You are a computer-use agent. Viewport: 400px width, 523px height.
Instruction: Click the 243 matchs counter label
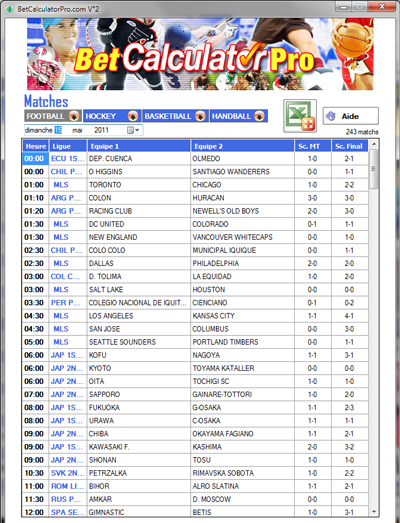pos(362,132)
